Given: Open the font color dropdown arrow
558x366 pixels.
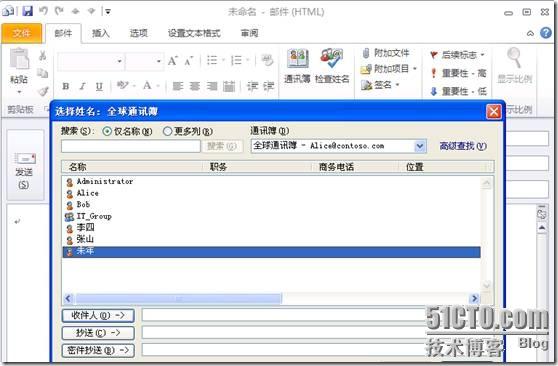Looking at the screenshot, I should click(x=158, y=86).
